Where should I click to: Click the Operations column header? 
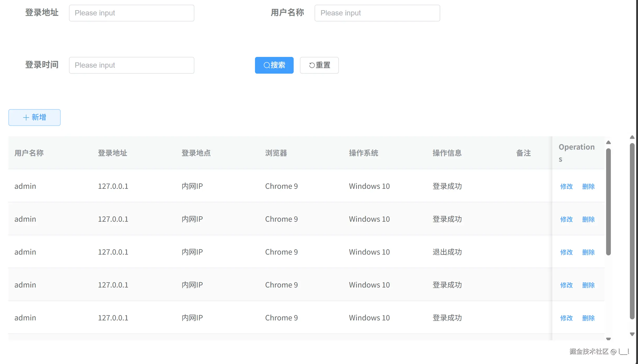tap(577, 153)
